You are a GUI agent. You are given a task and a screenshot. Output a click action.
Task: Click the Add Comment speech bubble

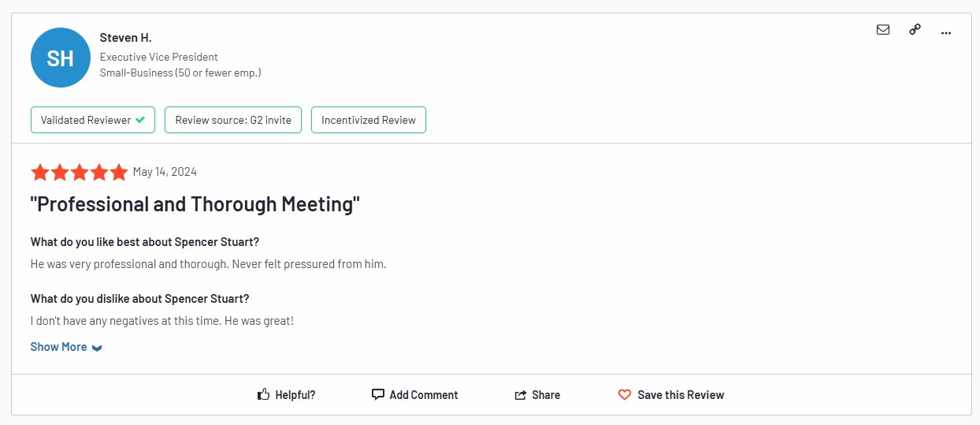tap(415, 395)
